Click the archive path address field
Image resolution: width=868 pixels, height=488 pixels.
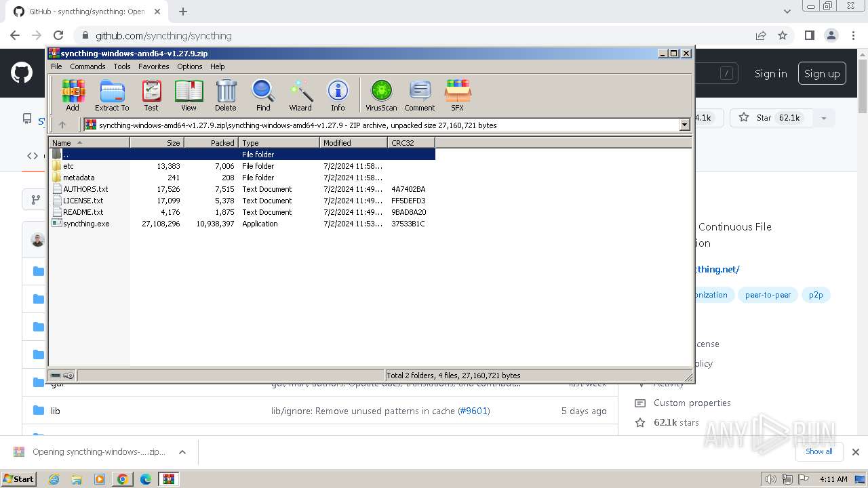pos(387,125)
